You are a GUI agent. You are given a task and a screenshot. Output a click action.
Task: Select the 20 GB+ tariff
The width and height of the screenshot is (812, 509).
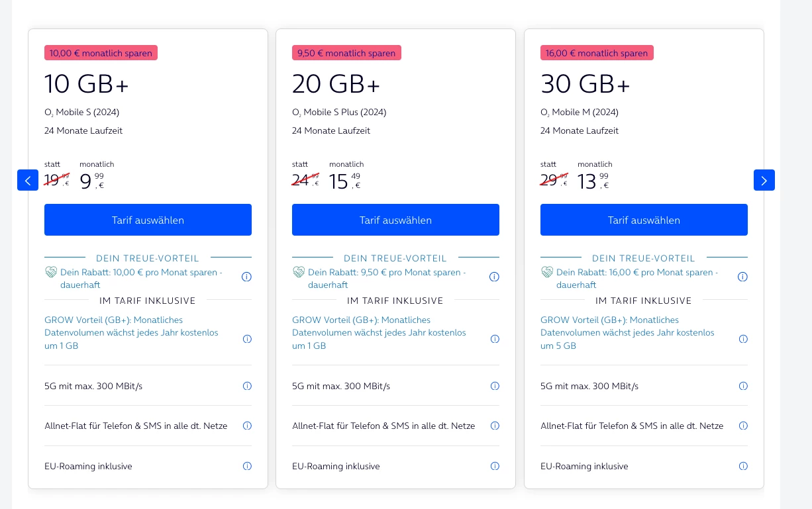coord(395,220)
